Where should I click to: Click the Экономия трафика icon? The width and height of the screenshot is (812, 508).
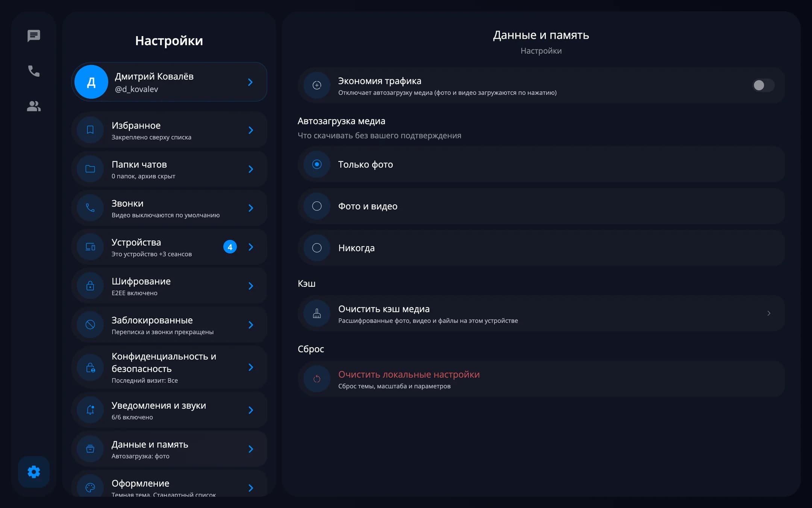(317, 85)
